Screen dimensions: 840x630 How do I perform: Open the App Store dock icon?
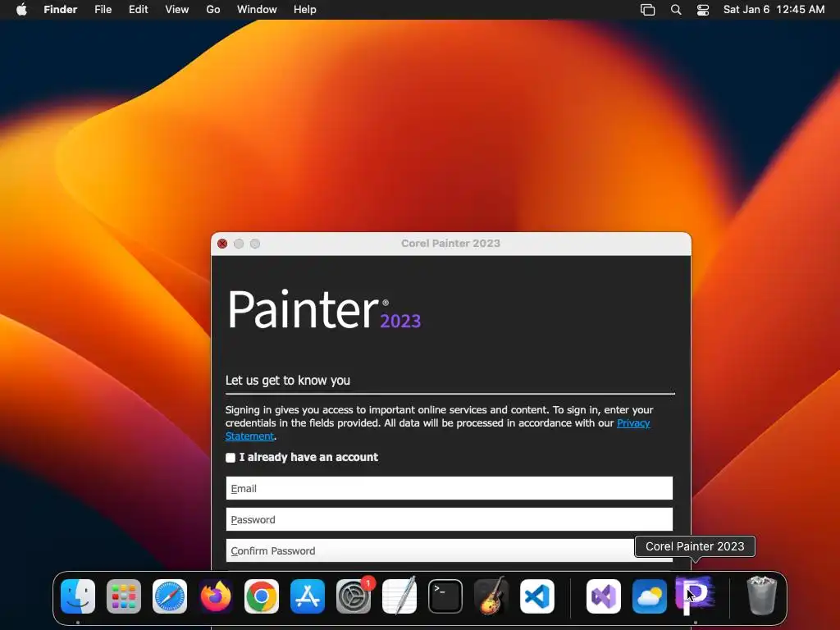coord(308,596)
